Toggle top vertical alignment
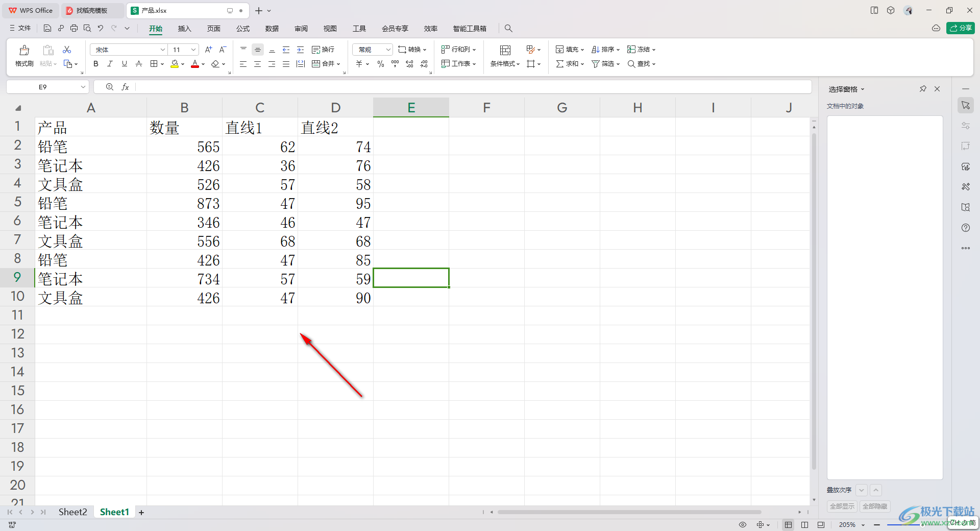 click(x=243, y=50)
